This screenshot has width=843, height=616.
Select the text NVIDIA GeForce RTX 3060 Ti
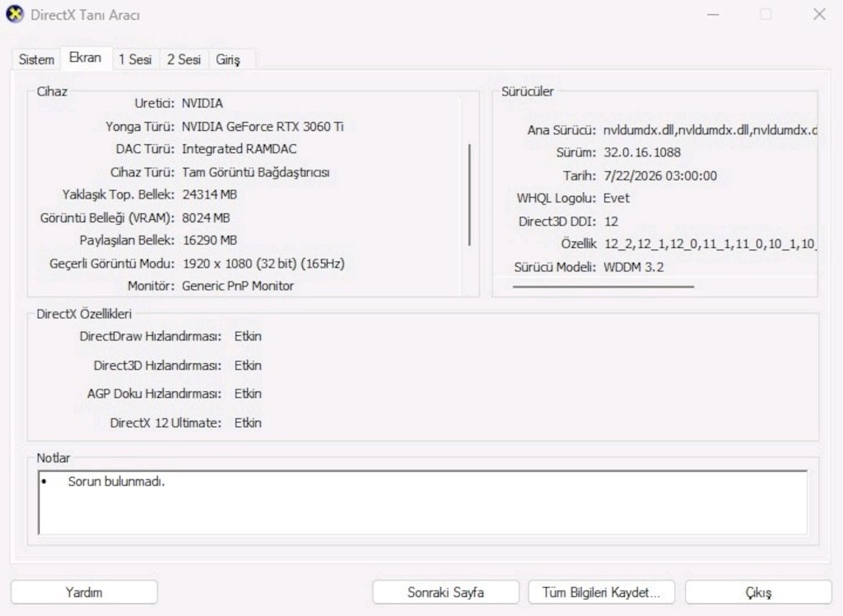263,127
